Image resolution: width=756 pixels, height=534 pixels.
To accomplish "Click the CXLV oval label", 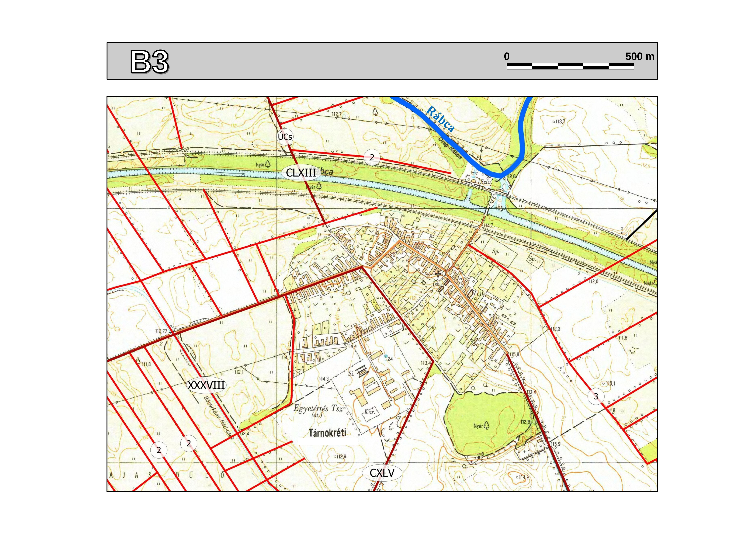I will click(x=382, y=473).
